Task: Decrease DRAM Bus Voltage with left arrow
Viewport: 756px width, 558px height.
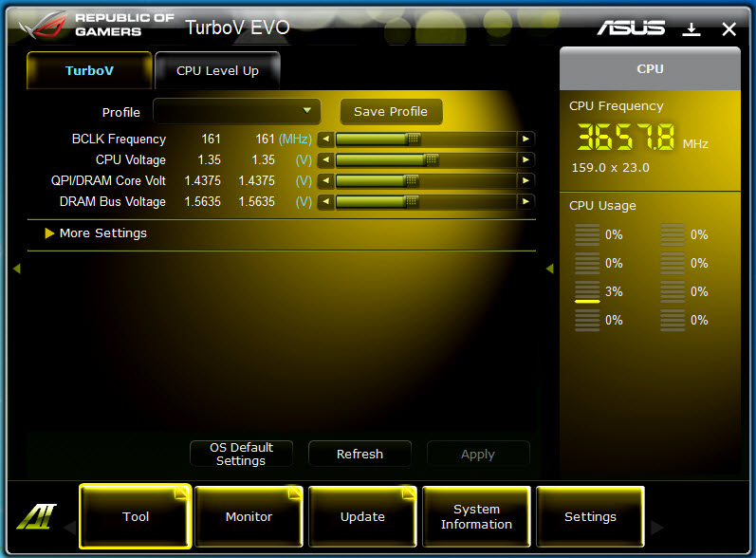Action: coord(326,201)
